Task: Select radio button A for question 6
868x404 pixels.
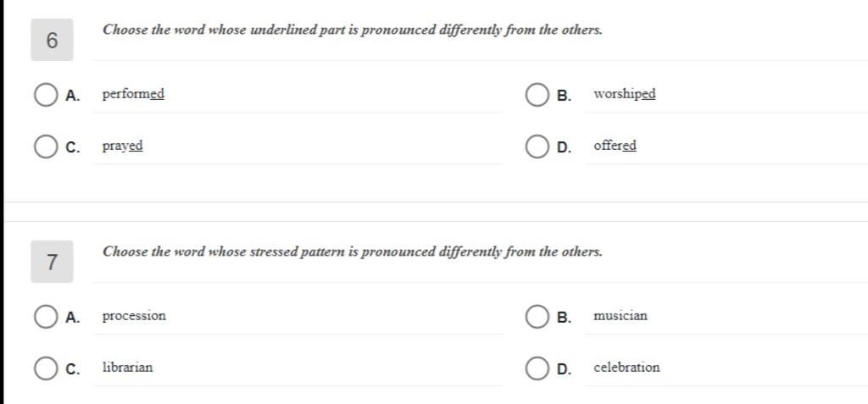Action: pyautogui.click(x=46, y=95)
